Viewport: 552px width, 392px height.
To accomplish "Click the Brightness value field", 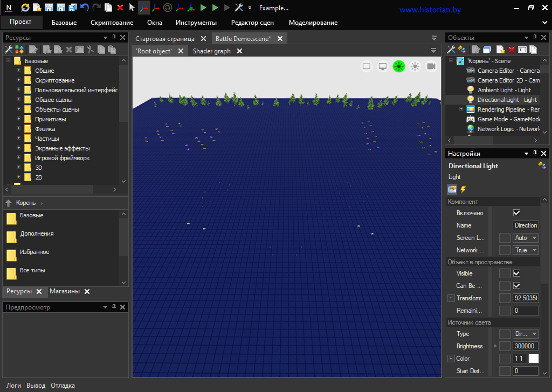I will [x=525, y=346].
